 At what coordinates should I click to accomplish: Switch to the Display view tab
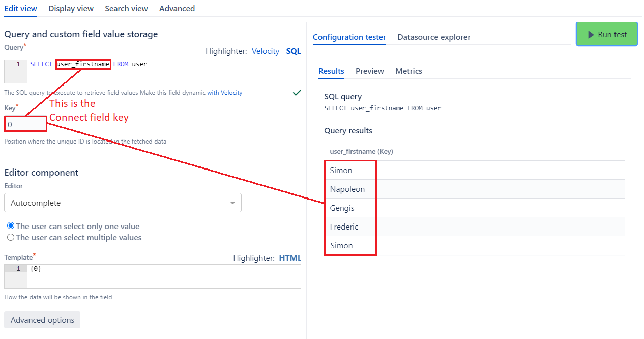click(x=71, y=8)
